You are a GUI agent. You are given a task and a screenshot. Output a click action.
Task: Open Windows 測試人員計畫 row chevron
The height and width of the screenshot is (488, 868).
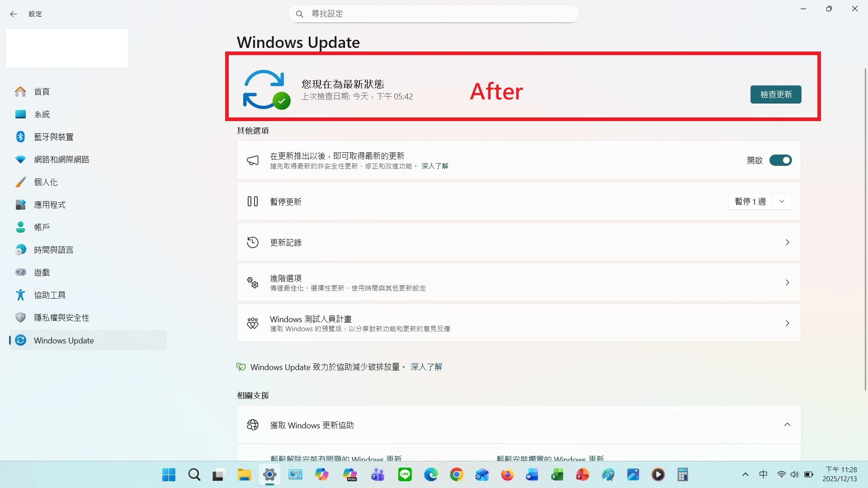(x=787, y=324)
